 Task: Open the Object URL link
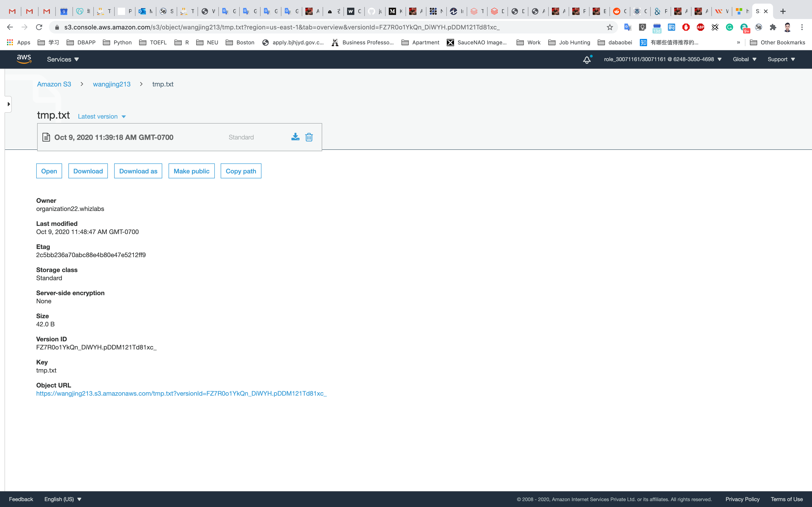pyautogui.click(x=181, y=393)
